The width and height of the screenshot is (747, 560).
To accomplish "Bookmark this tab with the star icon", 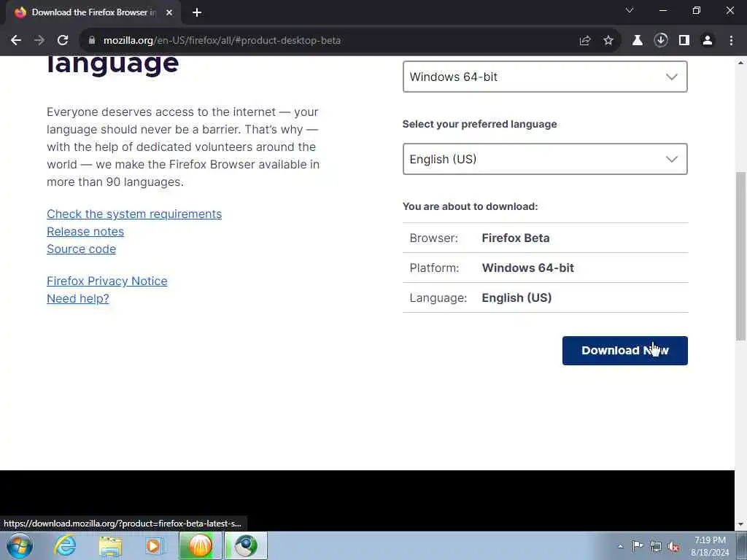I will 608,41.
